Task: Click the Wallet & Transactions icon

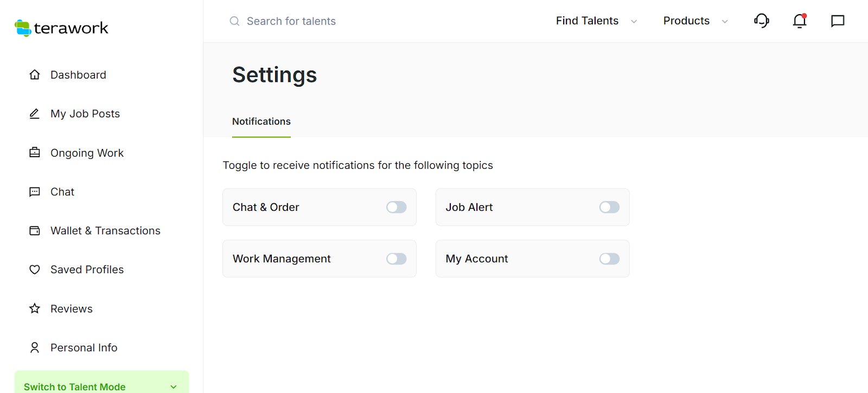Action: (x=35, y=231)
